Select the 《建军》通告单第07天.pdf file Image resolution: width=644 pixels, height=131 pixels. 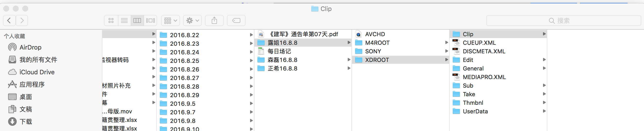pos(303,34)
